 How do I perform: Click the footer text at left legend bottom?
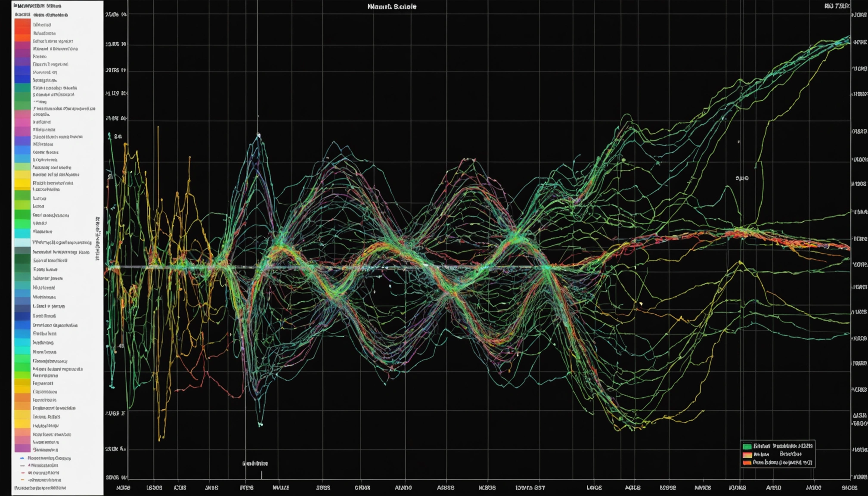coord(40,488)
